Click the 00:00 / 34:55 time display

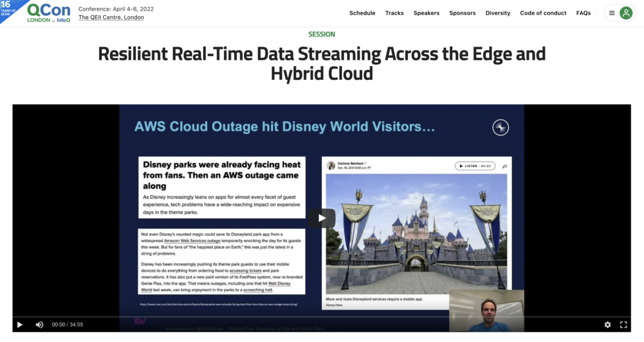click(67, 325)
